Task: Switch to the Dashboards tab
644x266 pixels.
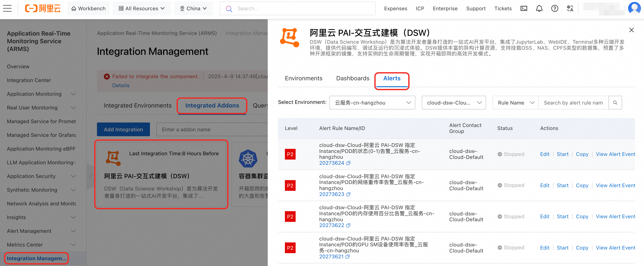Action: [x=352, y=78]
